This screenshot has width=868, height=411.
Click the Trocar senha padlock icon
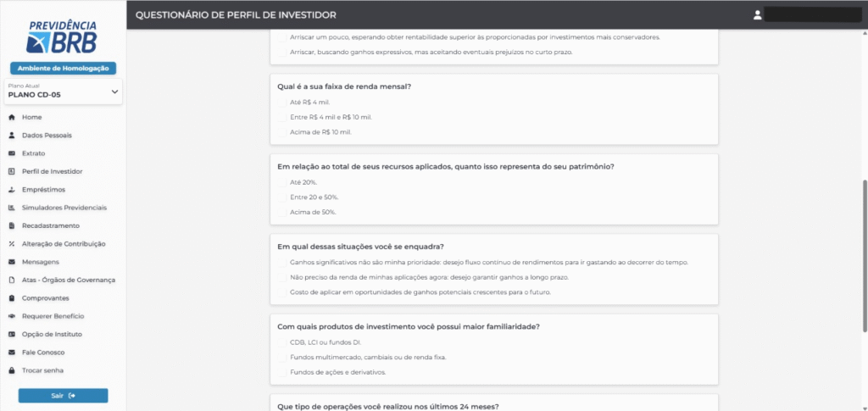[x=11, y=370]
